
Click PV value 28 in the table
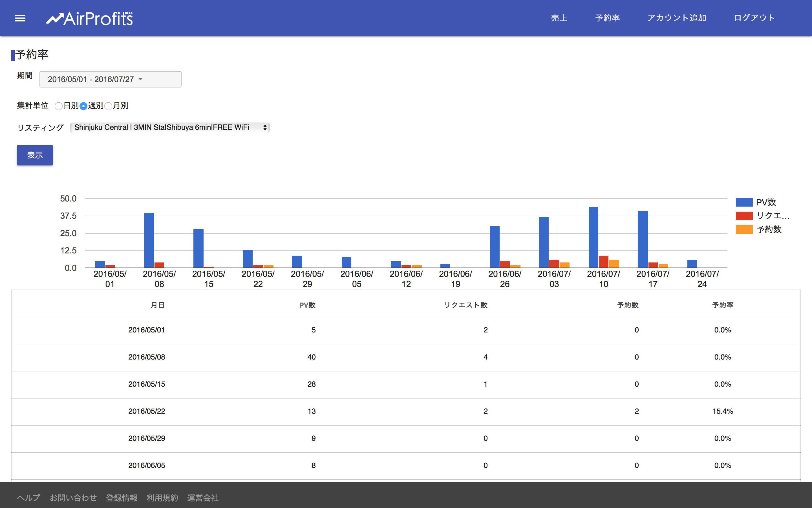[x=312, y=384]
